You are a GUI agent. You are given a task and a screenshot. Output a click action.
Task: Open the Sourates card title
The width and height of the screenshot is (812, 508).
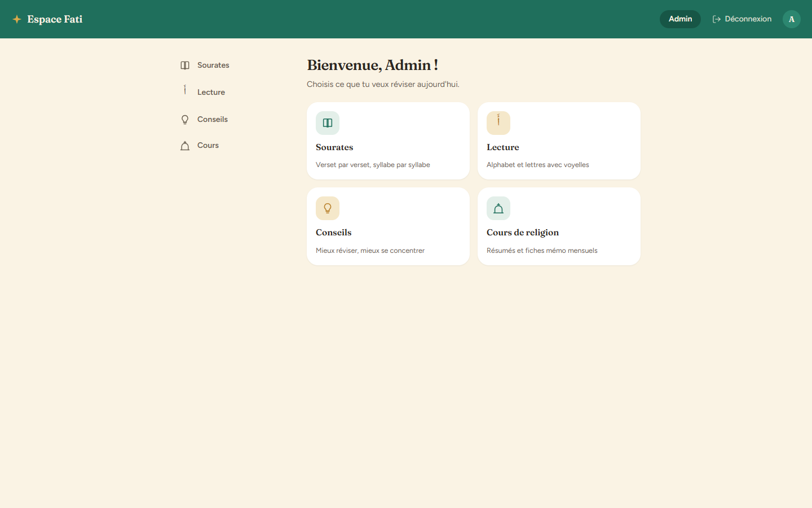(x=334, y=147)
